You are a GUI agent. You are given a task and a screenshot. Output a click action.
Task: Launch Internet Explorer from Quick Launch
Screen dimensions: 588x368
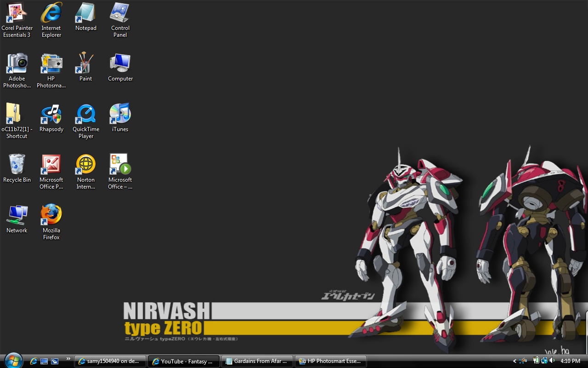tap(34, 361)
